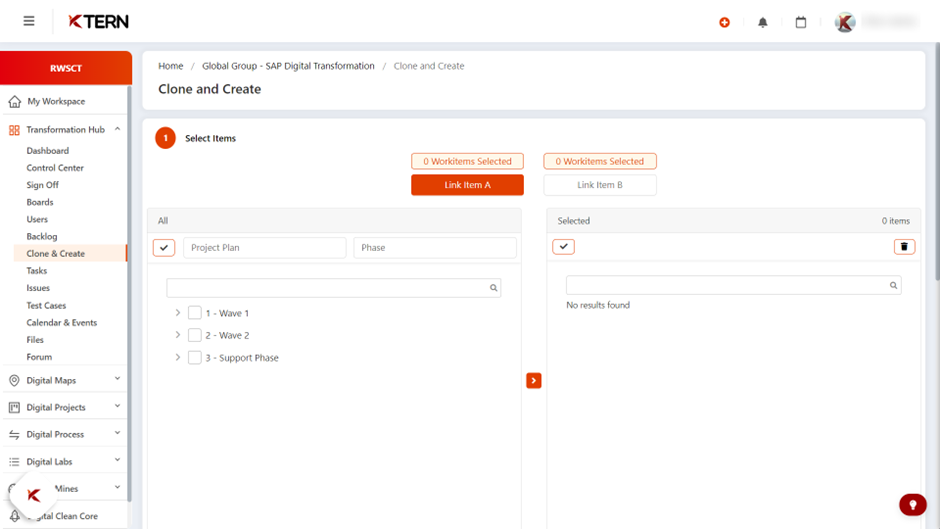The height and width of the screenshot is (529, 940).
Task: Click the Phase filter field
Action: [x=435, y=248]
